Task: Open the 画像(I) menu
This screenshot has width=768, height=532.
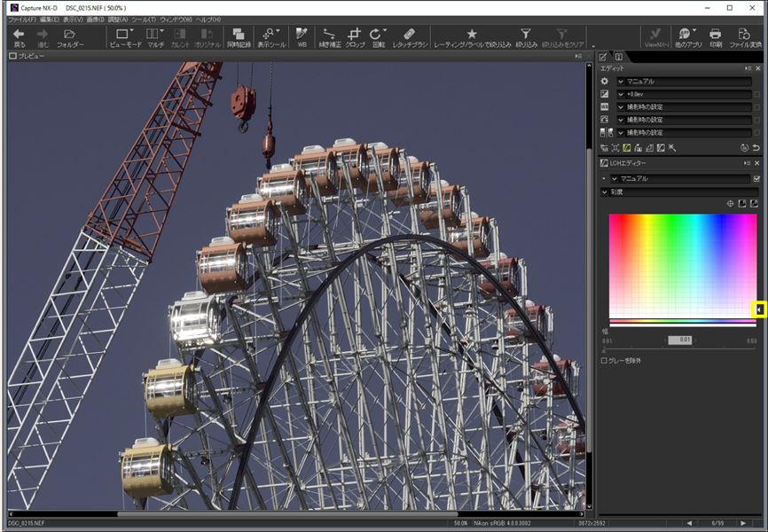Action: click(95, 20)
